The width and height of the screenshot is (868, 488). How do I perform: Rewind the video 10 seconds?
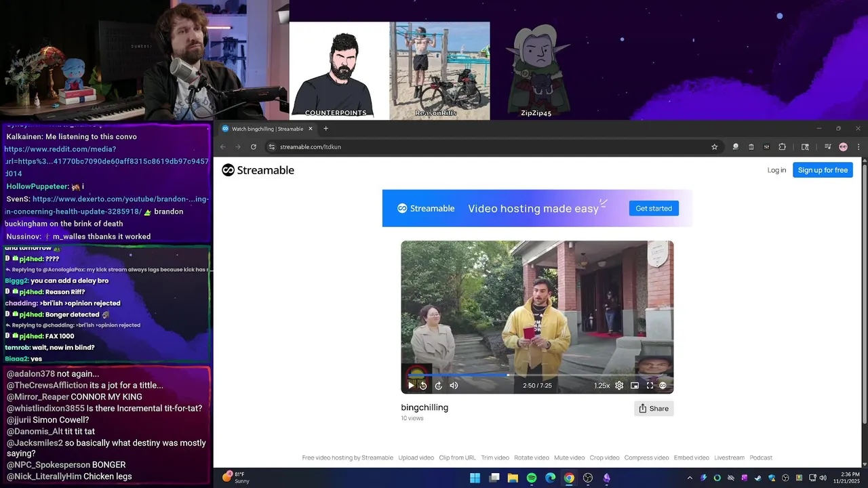[423, 386]
